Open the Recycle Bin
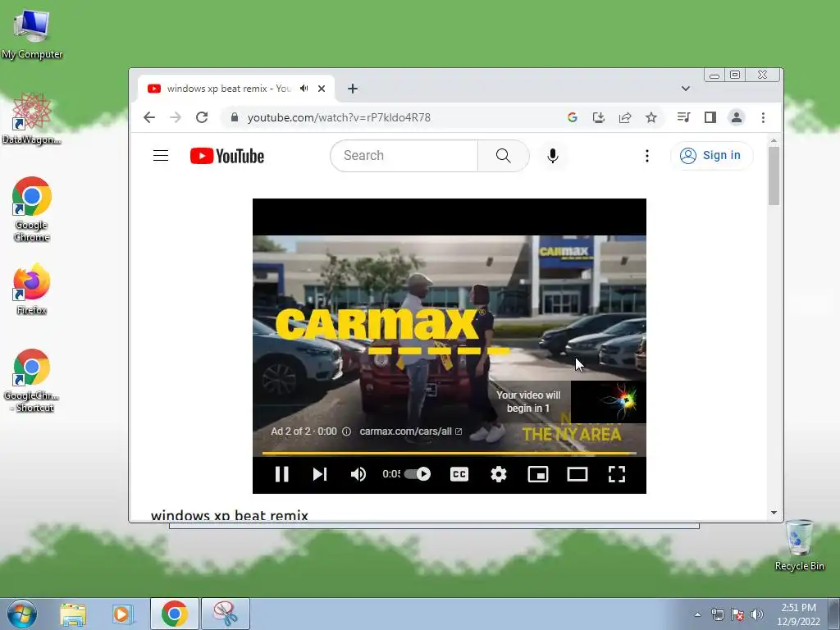This screenshot has width=840, height=630. tap(799, 545)
